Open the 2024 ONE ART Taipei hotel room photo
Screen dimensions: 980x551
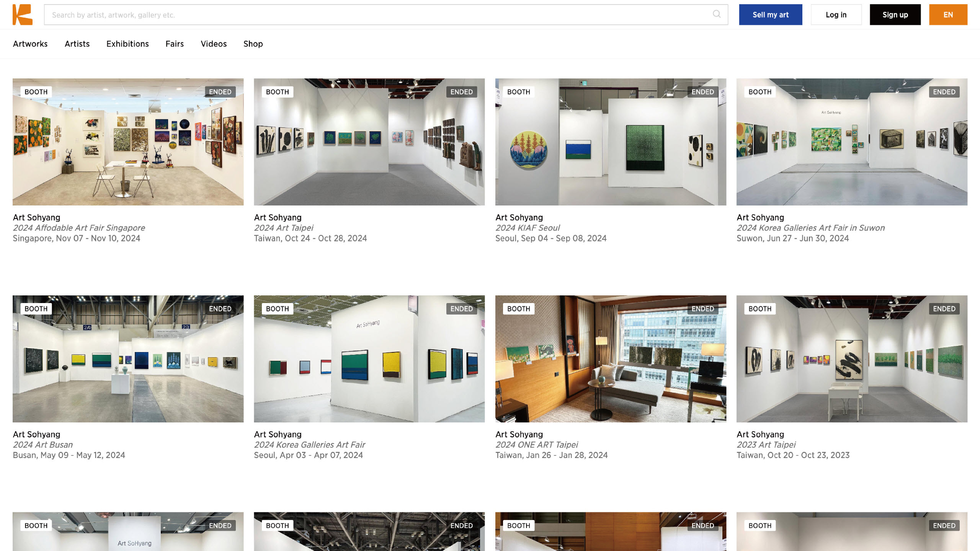click(611, 359)
